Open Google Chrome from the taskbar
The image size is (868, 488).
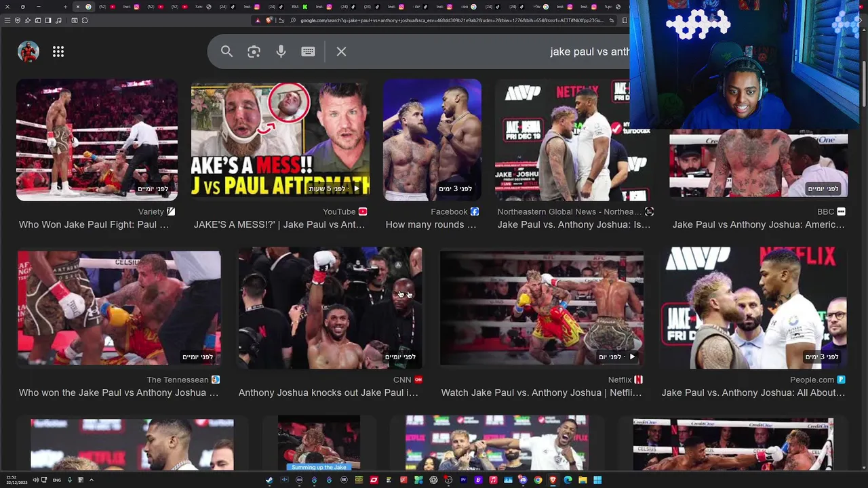(x=538, y=480)
